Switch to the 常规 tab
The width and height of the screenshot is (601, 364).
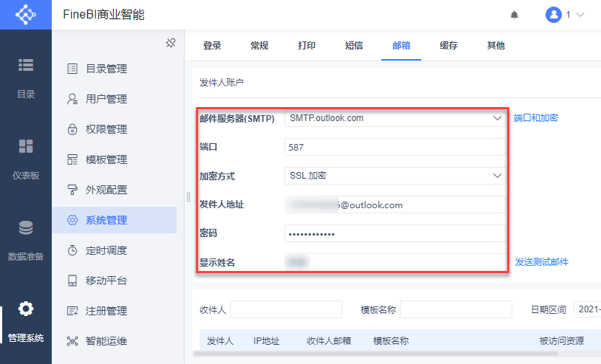(259, 46)
